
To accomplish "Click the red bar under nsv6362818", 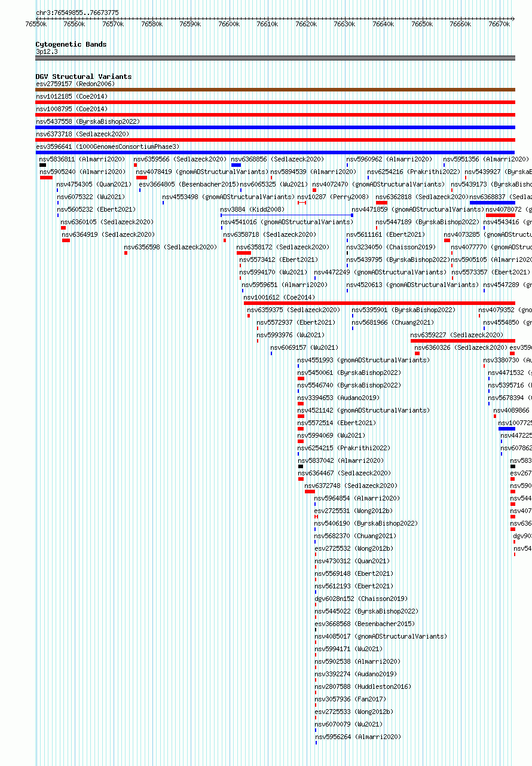I will [x=381, y=203].
